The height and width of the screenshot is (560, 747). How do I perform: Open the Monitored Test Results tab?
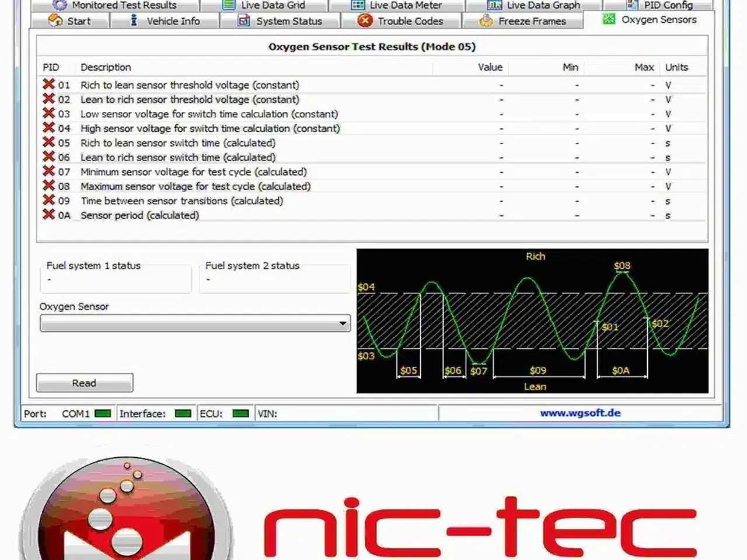pos(115,5)
